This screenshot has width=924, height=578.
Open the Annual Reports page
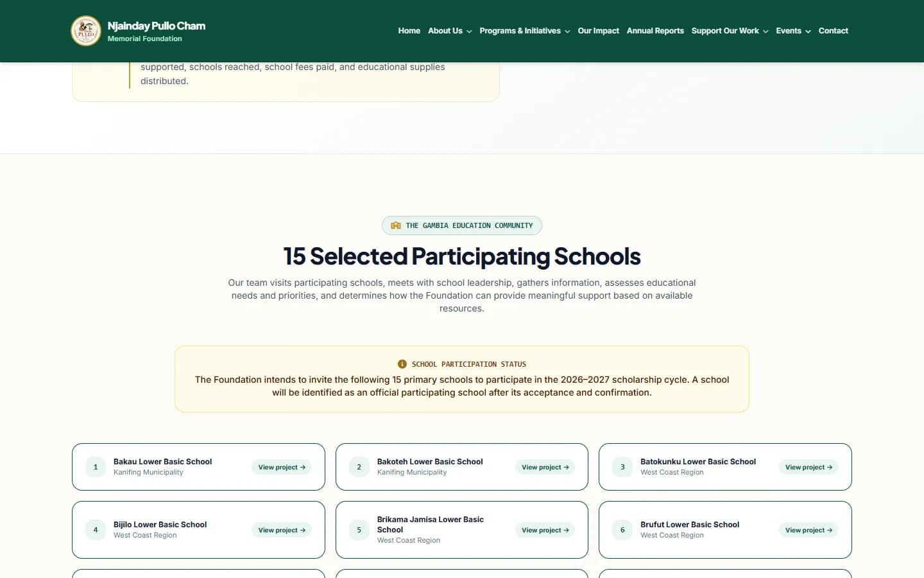point(655,31)
